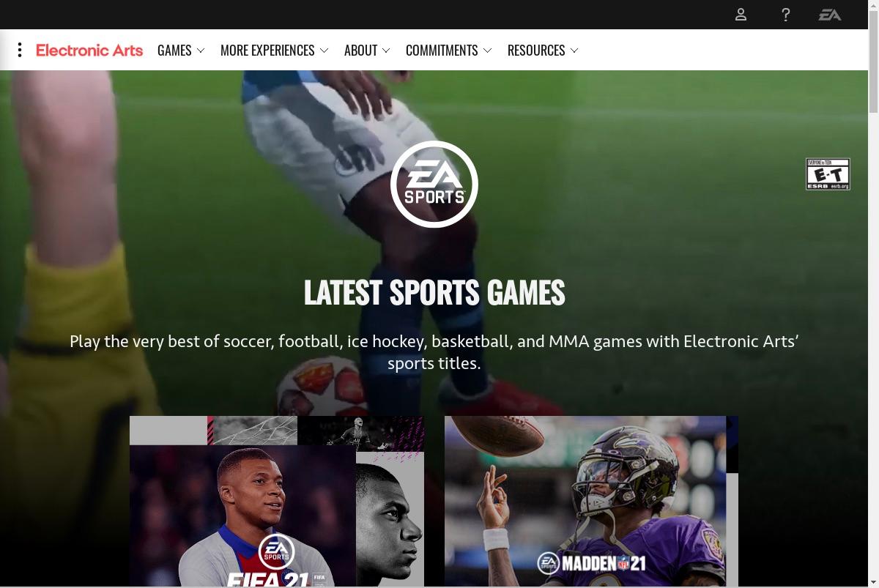Click the EA logo in the top bar
879x588 pixels.
click(x=830, y=15)
